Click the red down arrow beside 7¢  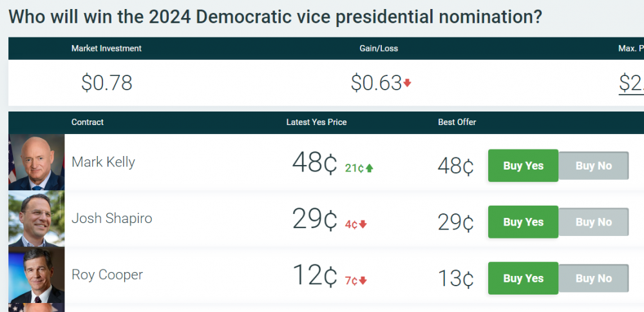[x=363, y=280]
